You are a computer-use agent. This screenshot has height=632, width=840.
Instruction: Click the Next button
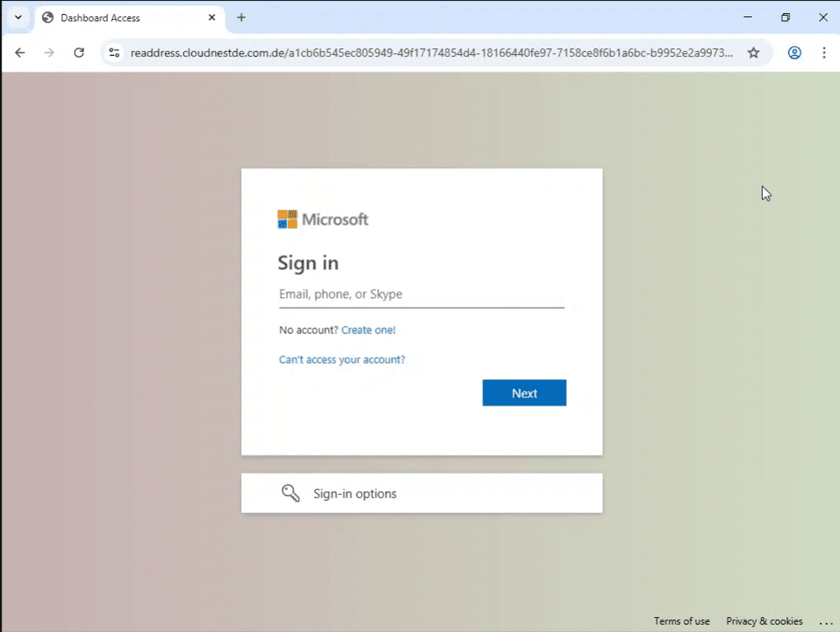(x=524, y=393)
